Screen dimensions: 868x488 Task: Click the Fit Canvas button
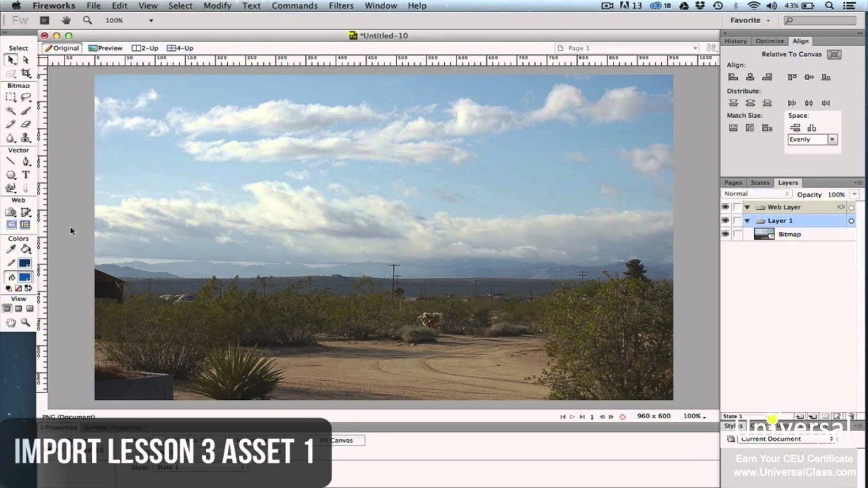pos(336,441)
